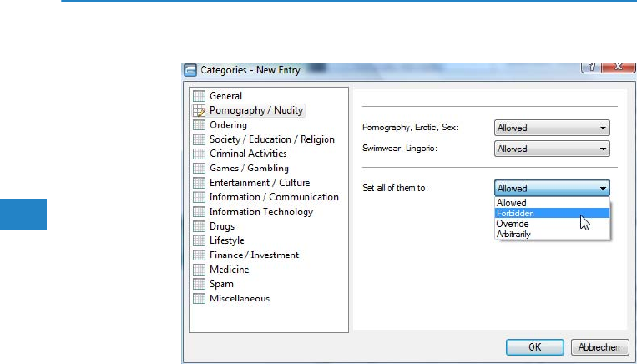Collapse the Set all of them to dropdown

click(x=552, y=189)
